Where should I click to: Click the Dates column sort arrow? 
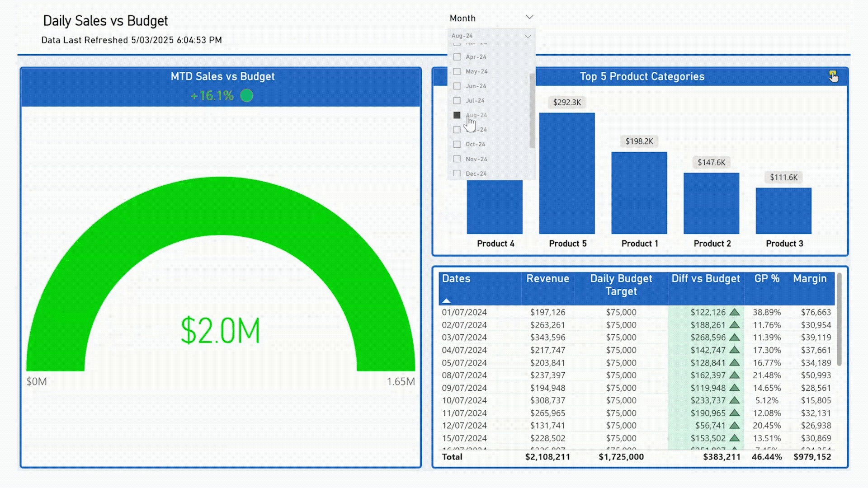[446, 300]
